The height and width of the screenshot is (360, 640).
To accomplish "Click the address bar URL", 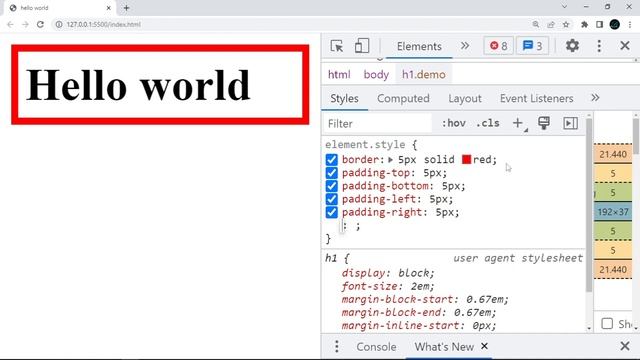I will [104, 24].
